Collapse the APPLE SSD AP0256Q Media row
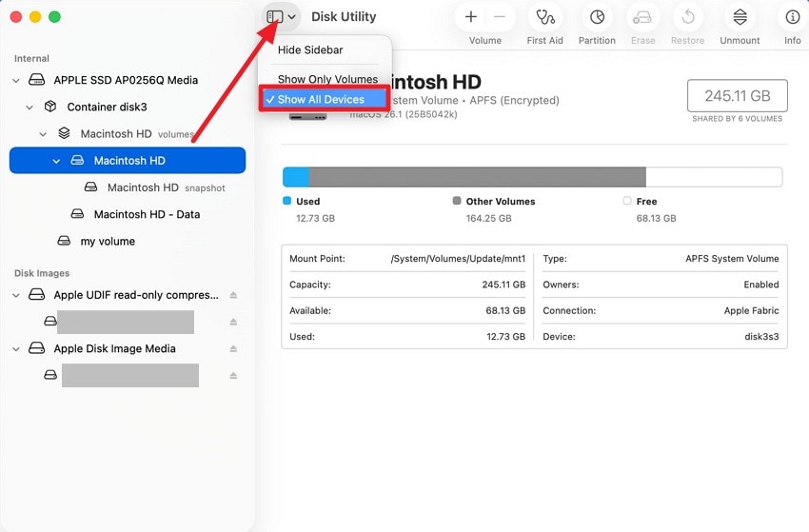 (x=16, y=81)
